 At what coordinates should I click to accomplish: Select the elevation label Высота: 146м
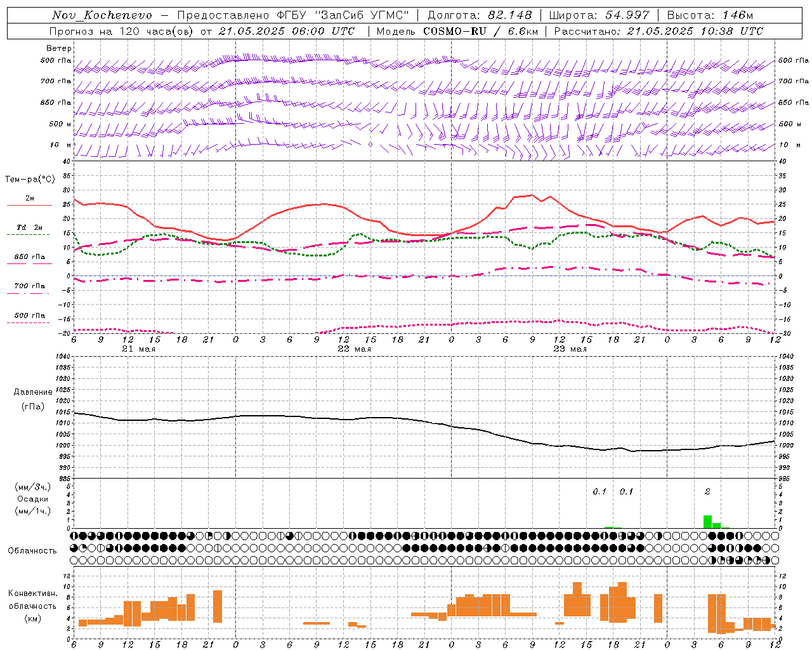(x=710, y=15)
